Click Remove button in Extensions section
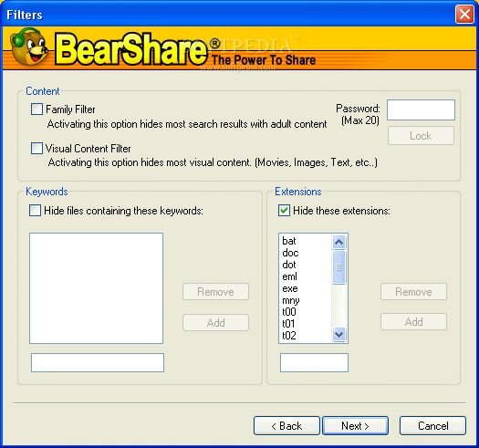This screenshot has height=448, width=479. click(x=413, y=292)
